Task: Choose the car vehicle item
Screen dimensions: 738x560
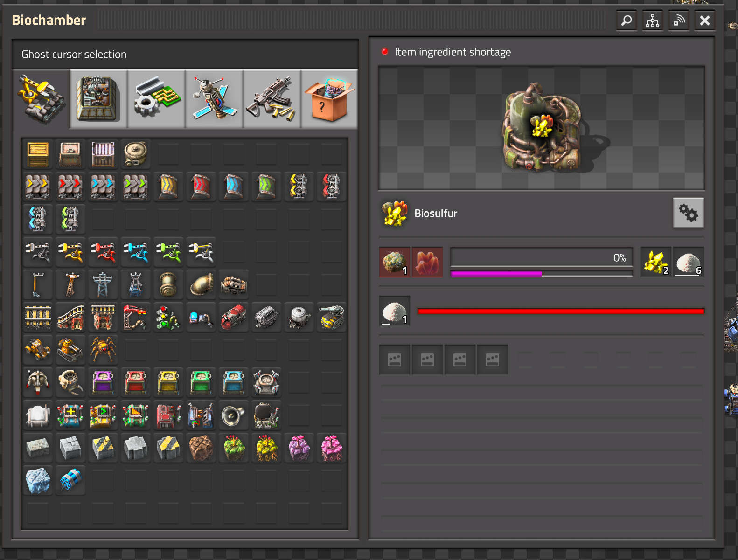Action: [x=38, y=350]
